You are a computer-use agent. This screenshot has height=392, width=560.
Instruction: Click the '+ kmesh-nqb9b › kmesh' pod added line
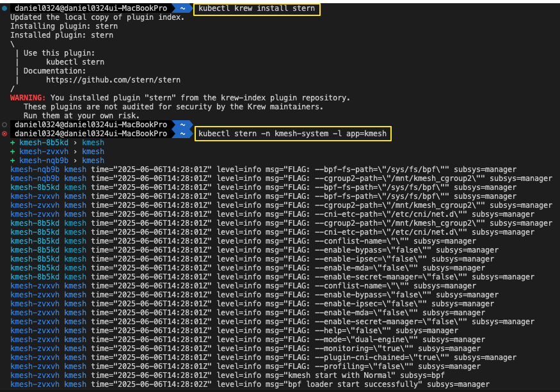[x=57, y=161]
